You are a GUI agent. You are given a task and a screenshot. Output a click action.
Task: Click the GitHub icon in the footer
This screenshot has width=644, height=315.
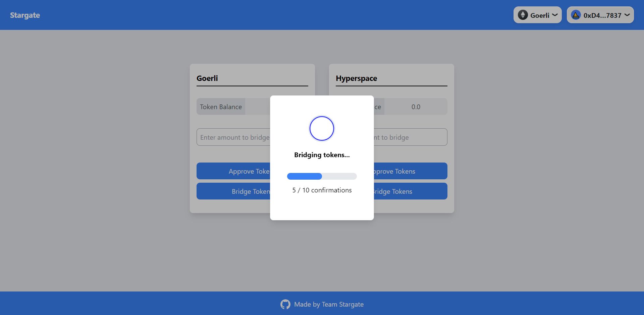[285, 304]
